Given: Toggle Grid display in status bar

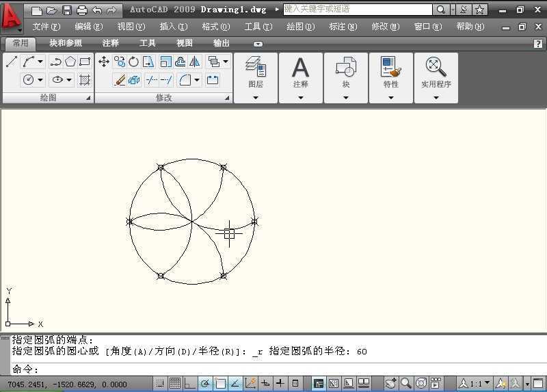Looking at the screenshot, I should tap(175, 384).
